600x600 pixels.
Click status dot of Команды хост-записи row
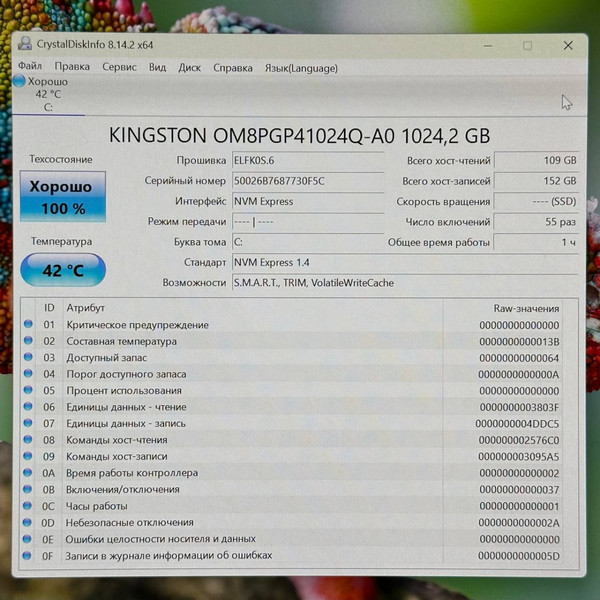28,456
